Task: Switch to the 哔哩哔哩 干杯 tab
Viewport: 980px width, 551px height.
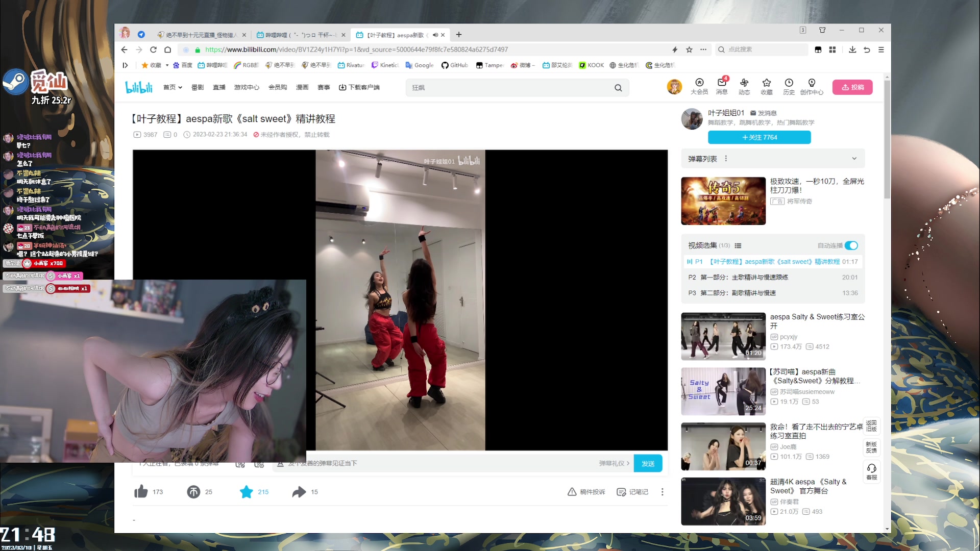Action: [301, 35]
